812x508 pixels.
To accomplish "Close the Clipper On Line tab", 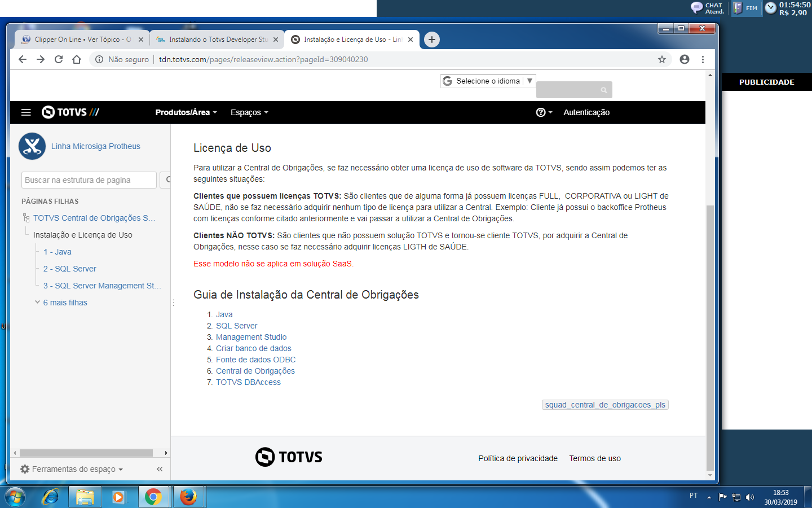I will 141,40.
